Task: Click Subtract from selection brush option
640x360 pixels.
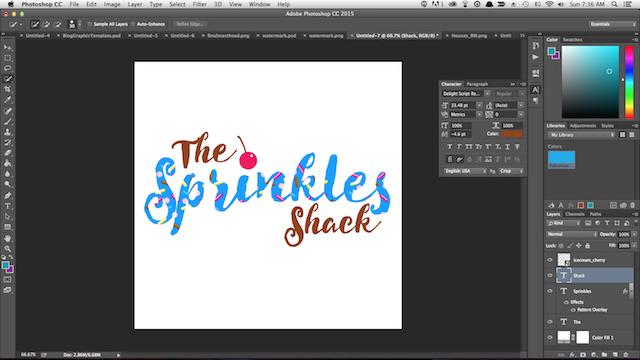Action: tap(57, 24)
